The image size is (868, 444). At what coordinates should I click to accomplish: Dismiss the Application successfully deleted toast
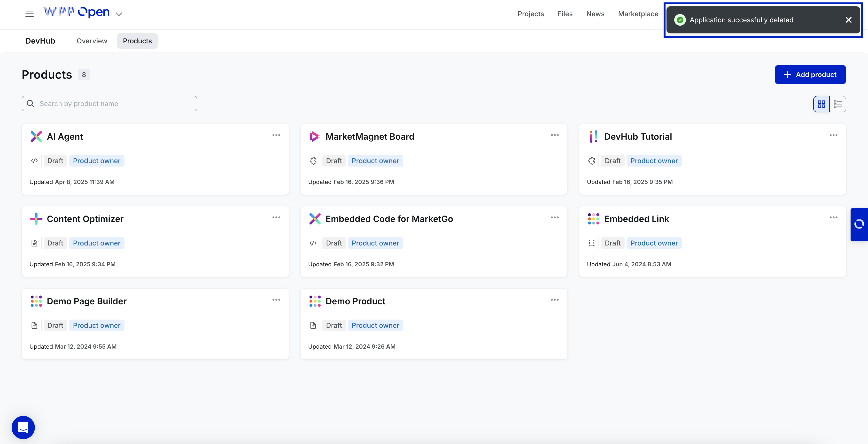click(x=848, y=20)
